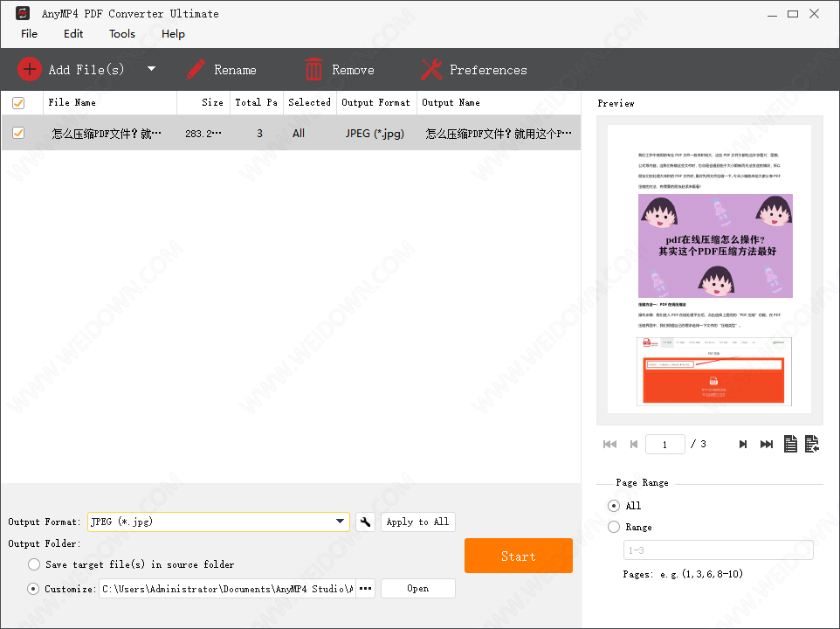Image resolution: width=840 pixels, height=629 pixels.
Task: Uncheck the PDF file row checkbox
Action: point(18,133)
